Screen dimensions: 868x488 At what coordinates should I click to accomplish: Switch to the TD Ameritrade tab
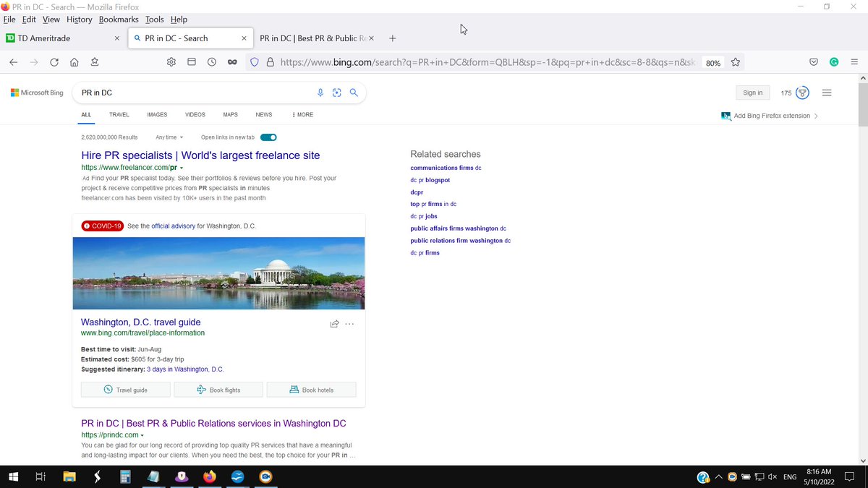[x=64, y=38]
